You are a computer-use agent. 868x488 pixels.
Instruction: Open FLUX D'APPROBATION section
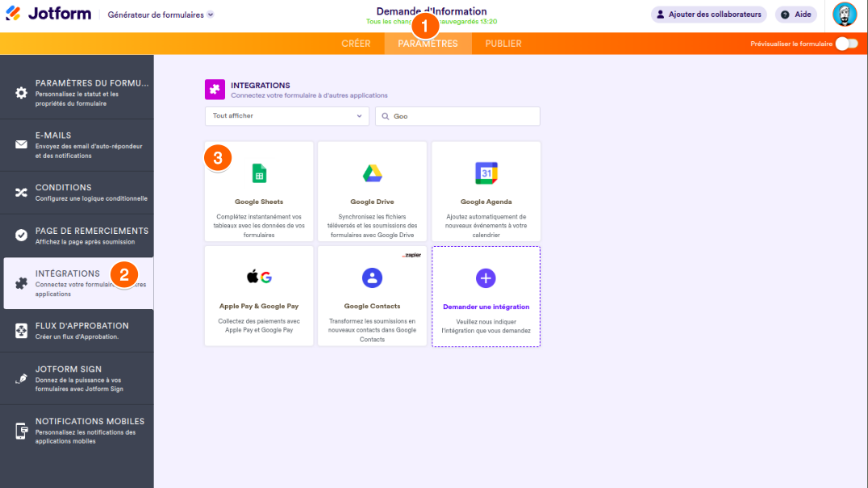coord(77,331)
